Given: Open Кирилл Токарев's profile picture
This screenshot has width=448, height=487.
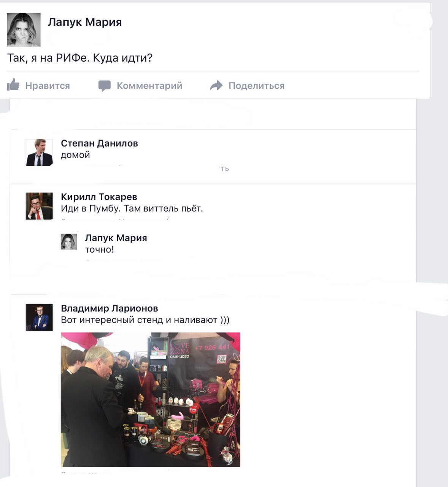Looking at the screenshot, I should pyautogui.click(x=39, y=206).
